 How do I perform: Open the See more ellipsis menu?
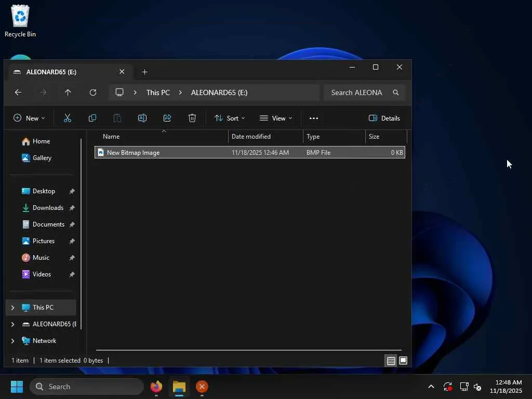point(314,118)
